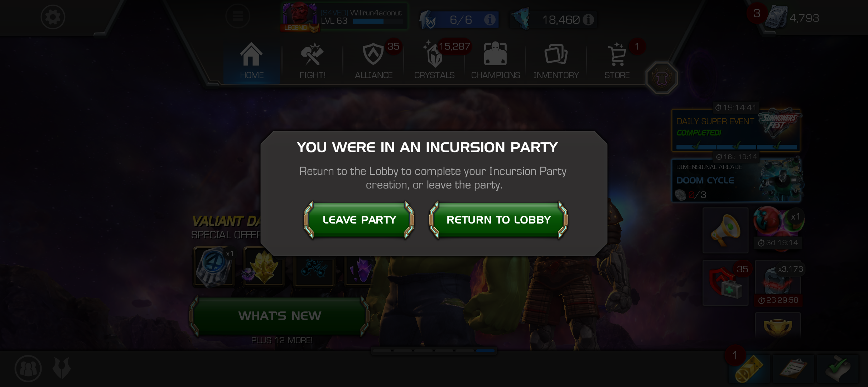Open the hamburger menu icon
Screen dimensions: 868x387
(x=238, y=16)
